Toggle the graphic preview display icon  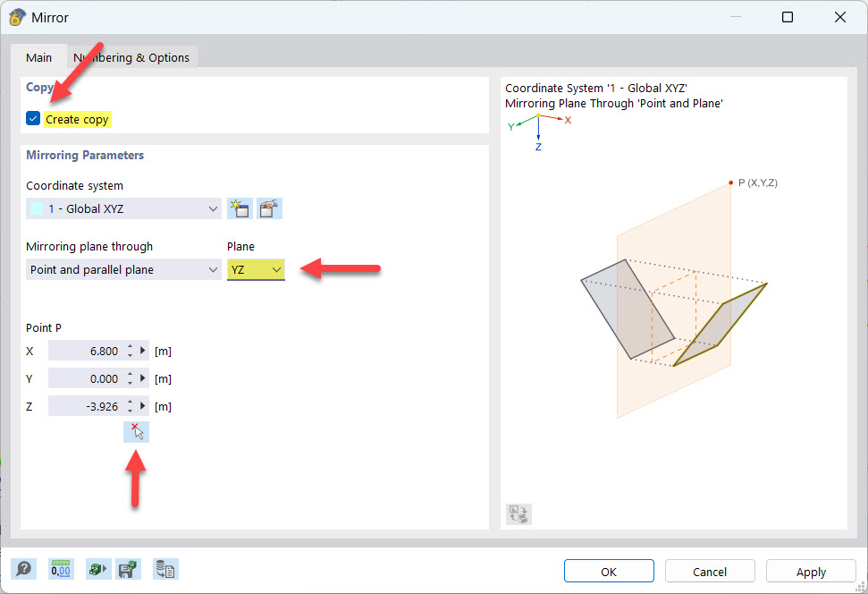[x=518, y=513]
